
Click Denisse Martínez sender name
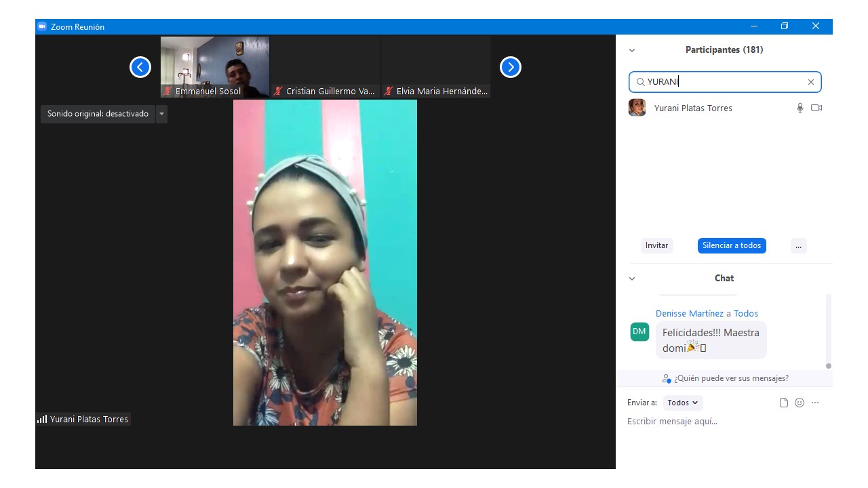coord(690,313)
